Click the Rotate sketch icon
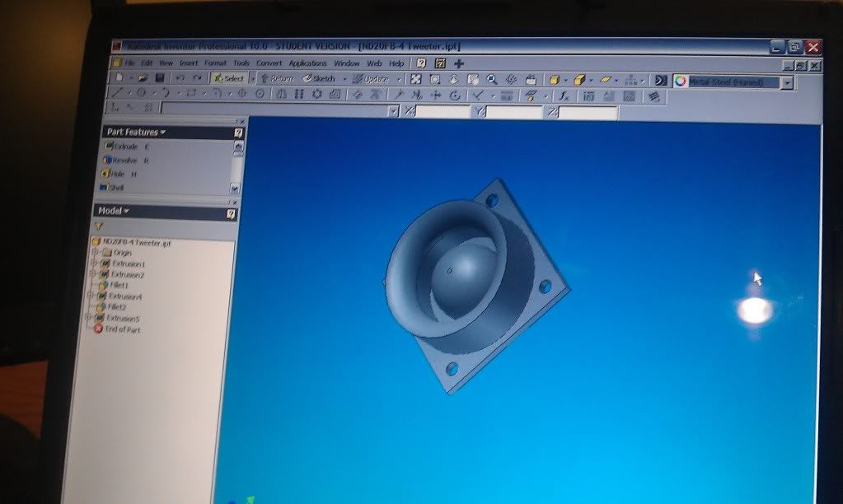Viewport: 843px width, 504px height. (x=455, y=95)
